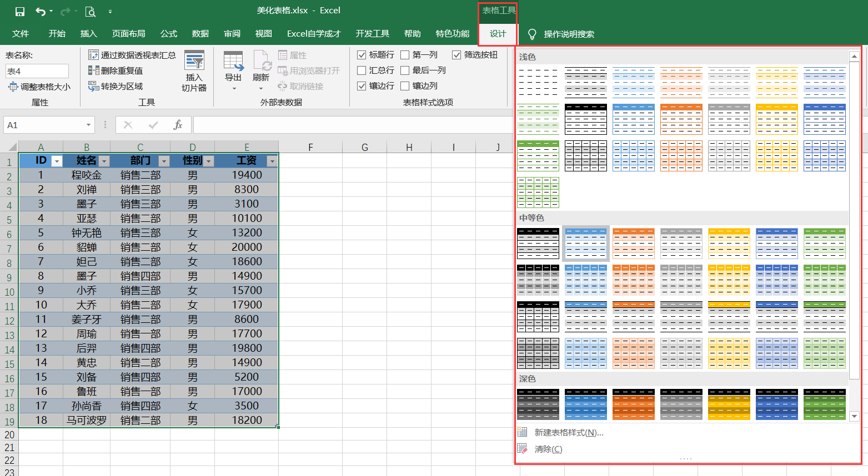
Task: Toggle 镶边行 banded rows checkbox
Action: [362, 86]
